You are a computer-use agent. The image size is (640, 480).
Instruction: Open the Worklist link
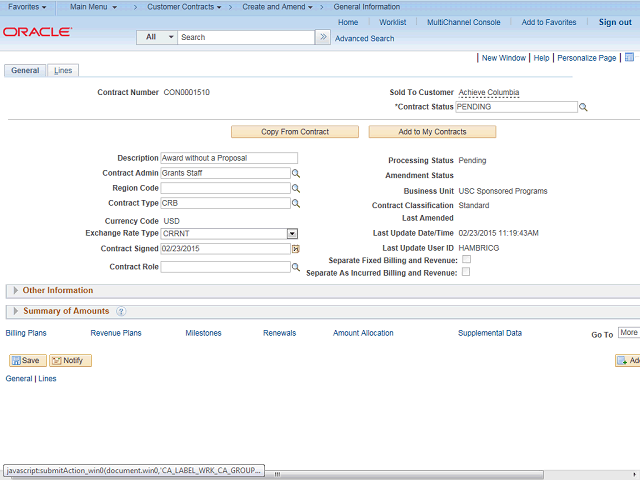[393, 22]
